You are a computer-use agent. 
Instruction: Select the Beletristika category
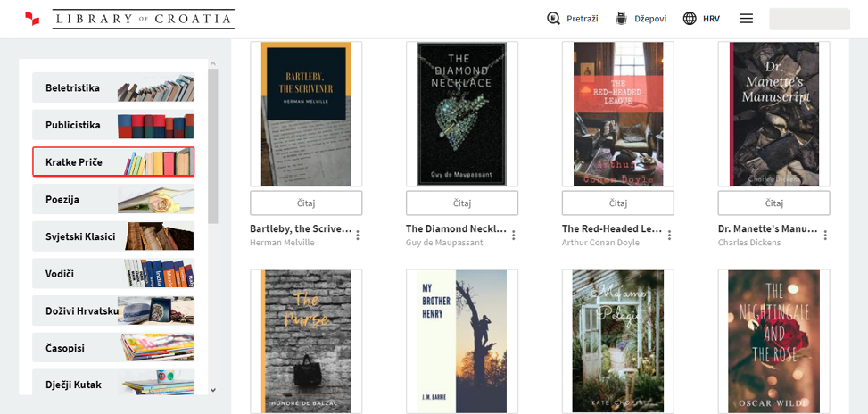point(113,88)
